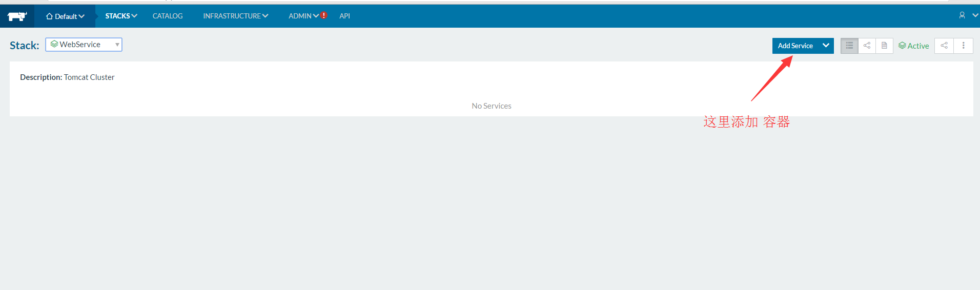Image resolution: width=980 pixels, height=290 pixels.
Task: Open the ADMIN menu
Action: click(303, 16)
